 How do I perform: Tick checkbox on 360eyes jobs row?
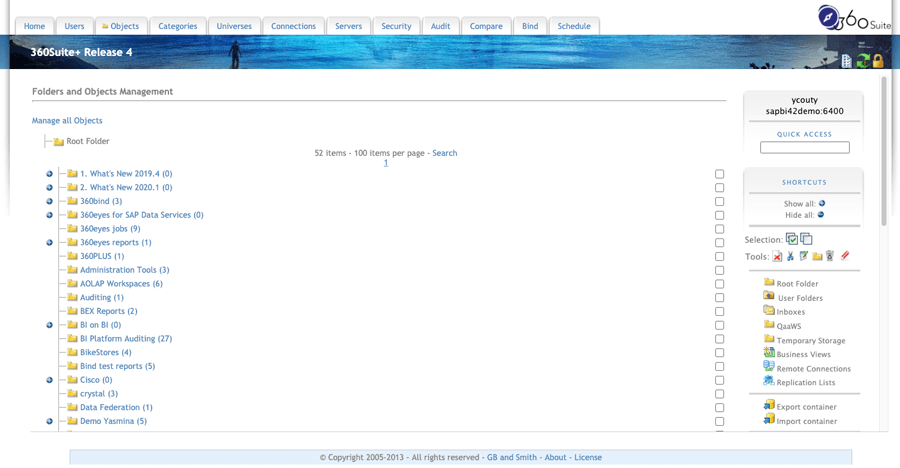point(719,229)
